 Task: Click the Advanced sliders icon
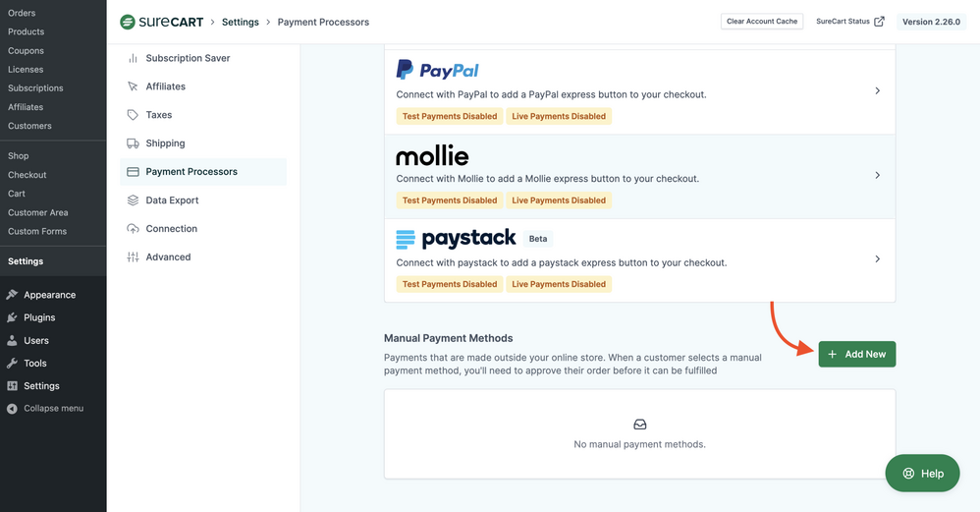click(133, 257)
